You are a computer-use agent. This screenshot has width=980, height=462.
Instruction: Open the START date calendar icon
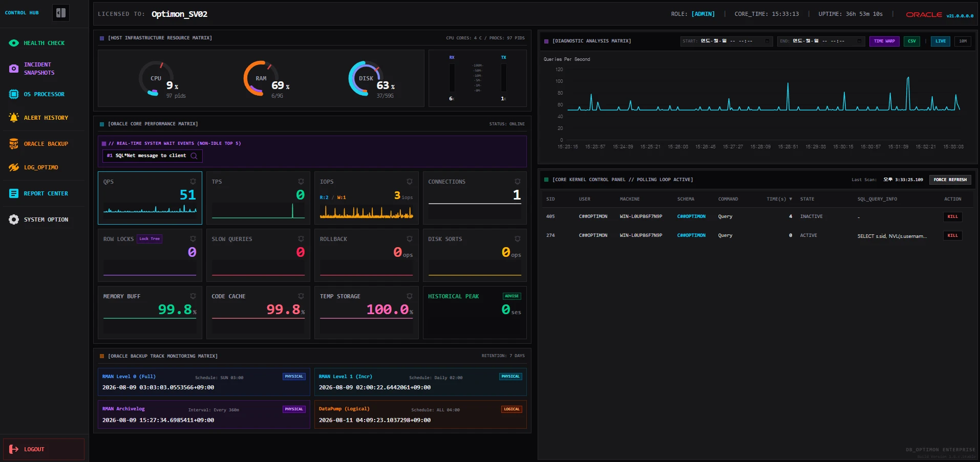tap(767, 41)
